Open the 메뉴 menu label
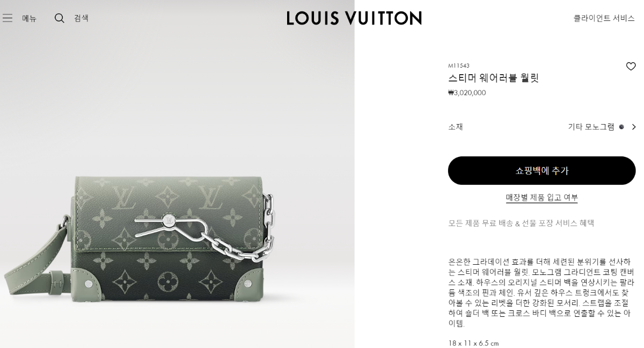644x348 pixels. coord(30,18)
